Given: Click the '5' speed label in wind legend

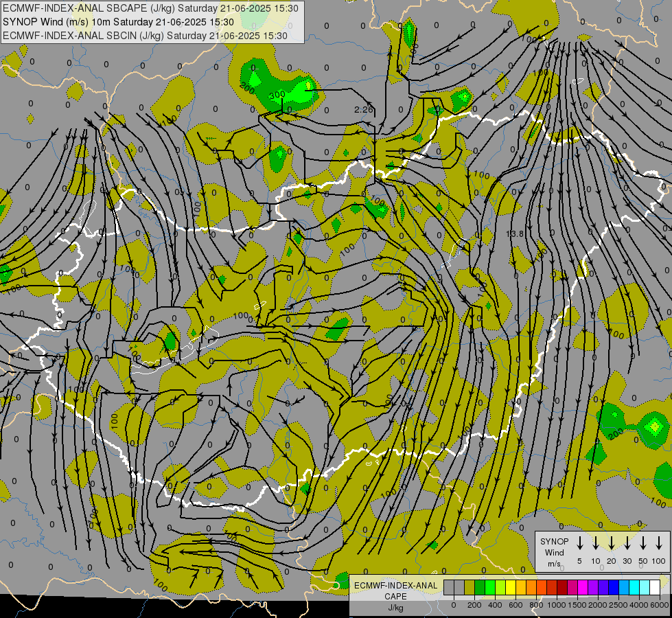Looking at the screenshot, I should [x=579, y=561].
